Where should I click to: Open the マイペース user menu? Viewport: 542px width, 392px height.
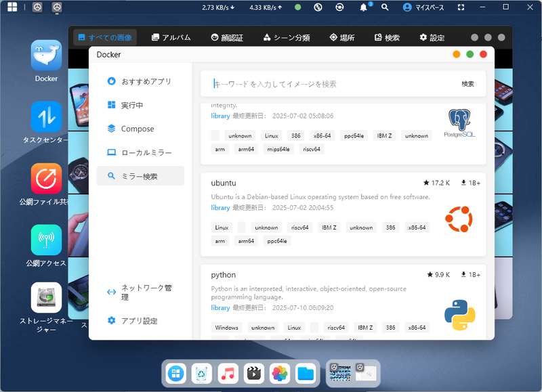[418, 7]
